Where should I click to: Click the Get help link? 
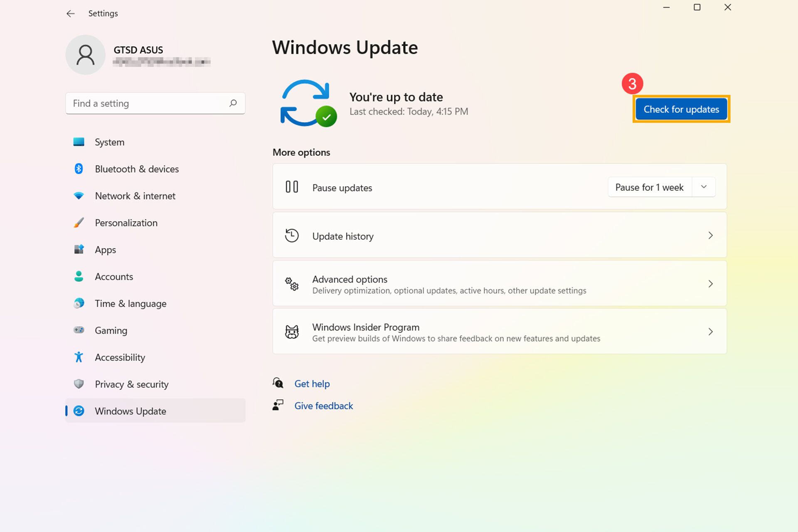point(312,383)
